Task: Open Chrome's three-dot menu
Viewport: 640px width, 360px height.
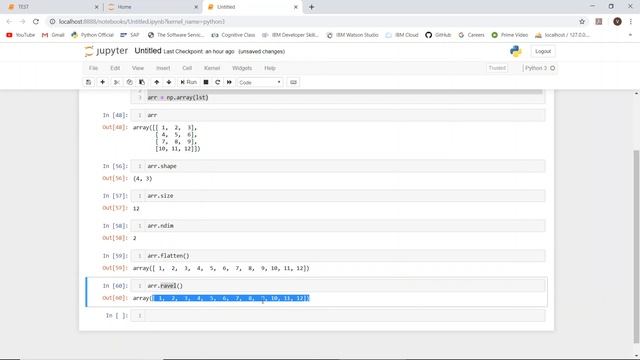Action: click(631, 22)
